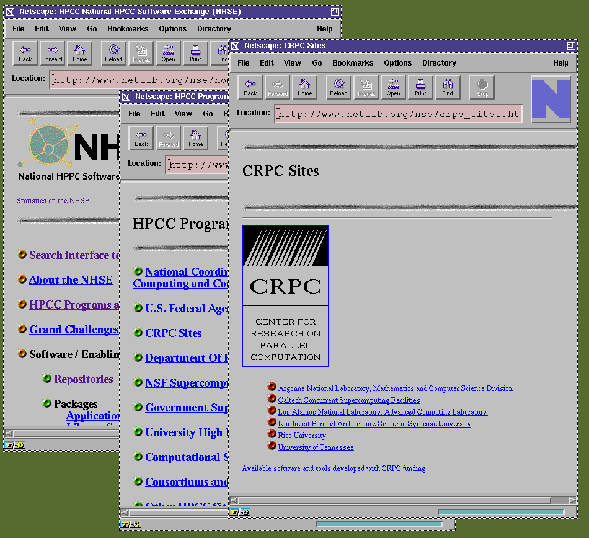Click Stop button in CRPC Sites window
This screenshot has width=589, height=538.
[482, 87]
